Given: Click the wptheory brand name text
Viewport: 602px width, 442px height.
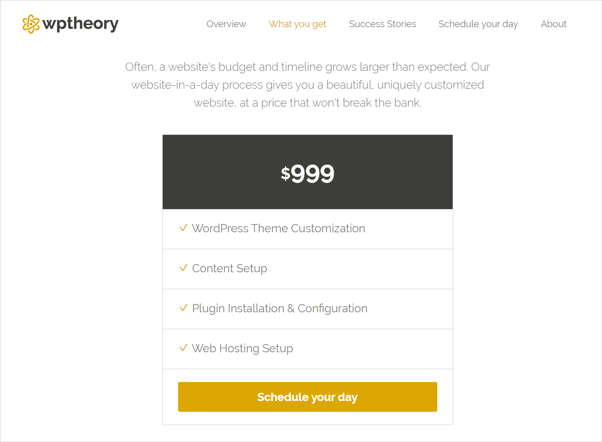Looking at the screenshot, I should coord(80,24).
